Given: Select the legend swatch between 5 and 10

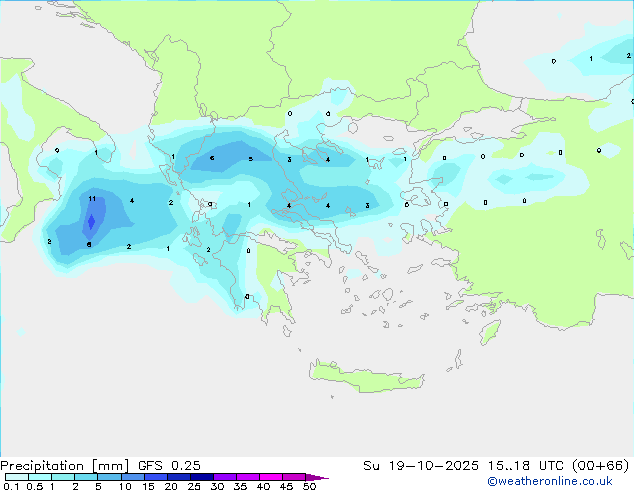Looking at the screenshot, I should 109,477.
